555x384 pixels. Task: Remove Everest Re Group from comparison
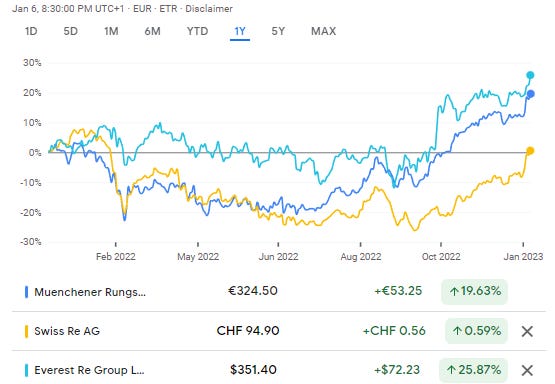point(527,370)
